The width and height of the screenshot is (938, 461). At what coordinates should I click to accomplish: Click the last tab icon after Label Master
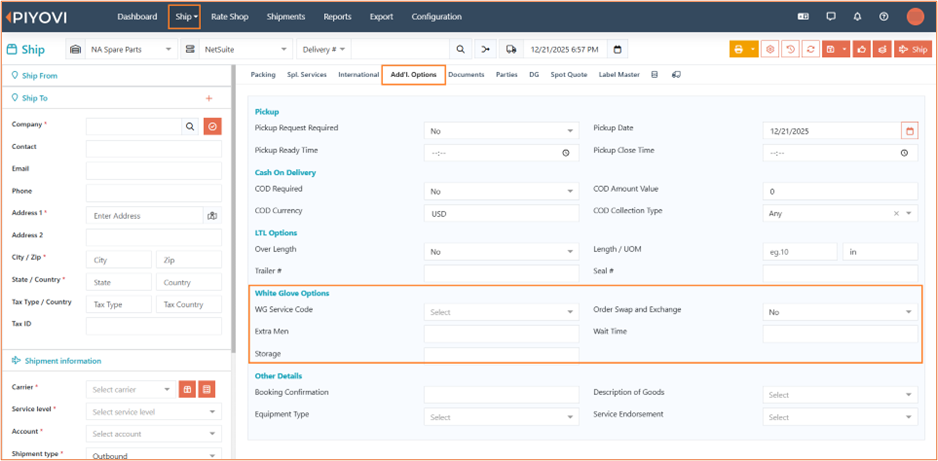coord(676,75)
